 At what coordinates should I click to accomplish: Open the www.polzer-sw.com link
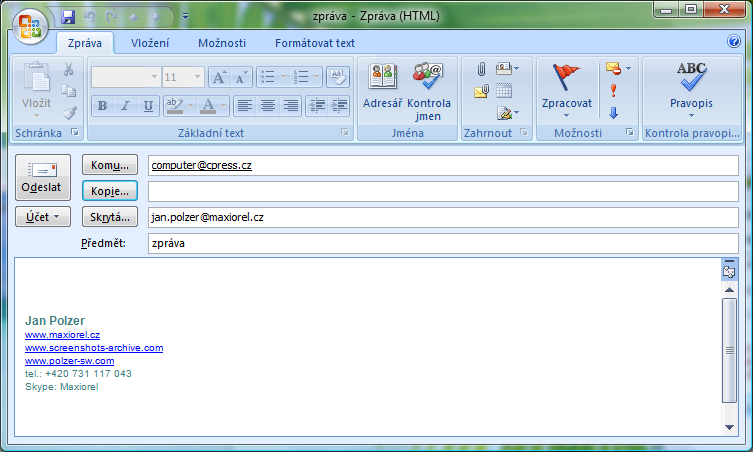[70, 361]
